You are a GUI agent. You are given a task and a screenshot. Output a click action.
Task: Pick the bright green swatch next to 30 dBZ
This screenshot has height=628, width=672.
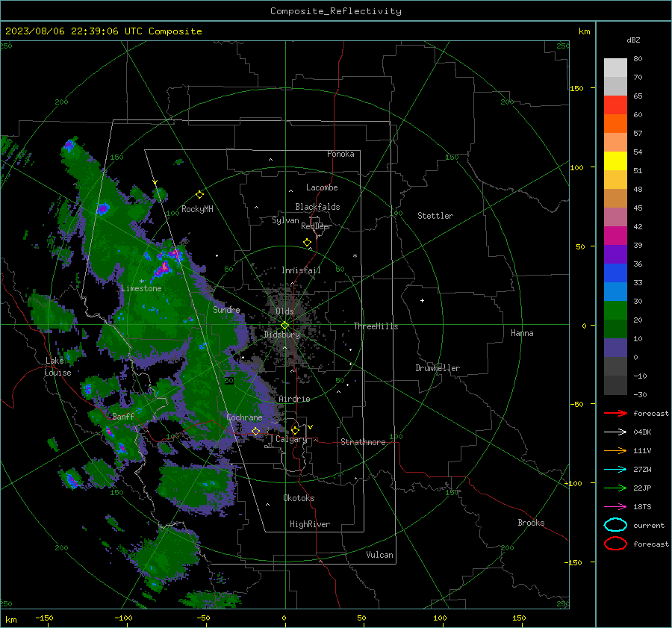coord(615,310)
